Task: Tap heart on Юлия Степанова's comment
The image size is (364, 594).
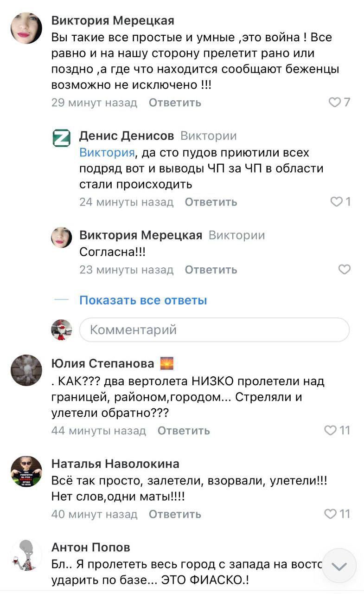Action: tap(330, 431)
